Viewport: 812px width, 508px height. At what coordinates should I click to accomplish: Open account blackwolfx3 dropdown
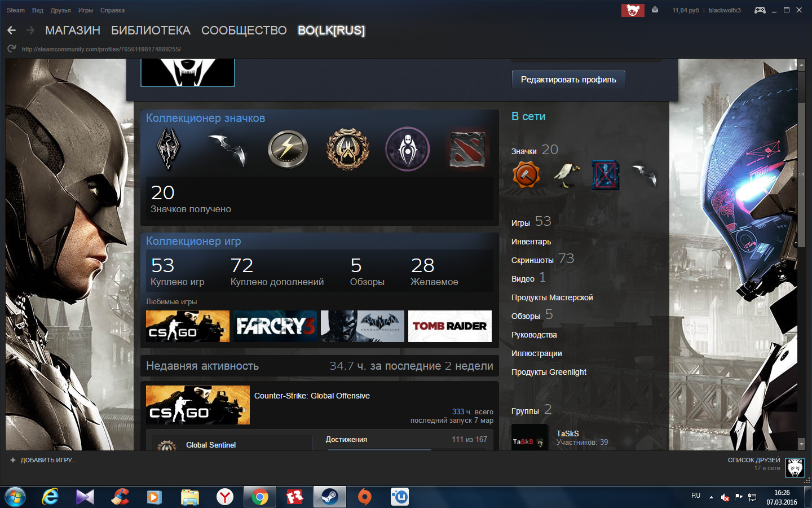[725, 10]
